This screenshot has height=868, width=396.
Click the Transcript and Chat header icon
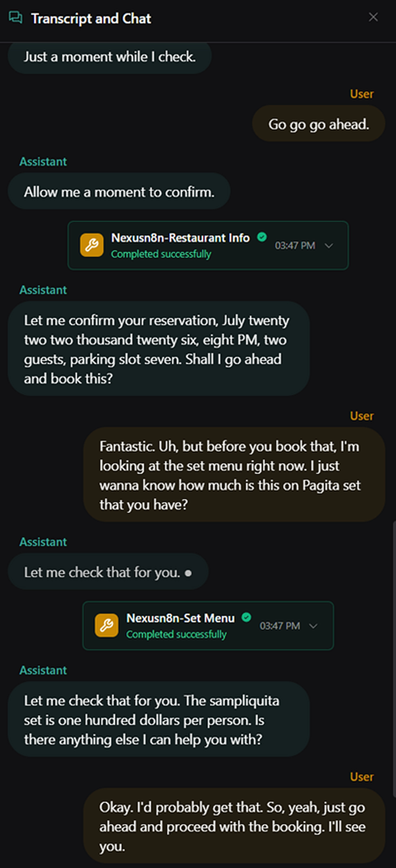(16, 18)
